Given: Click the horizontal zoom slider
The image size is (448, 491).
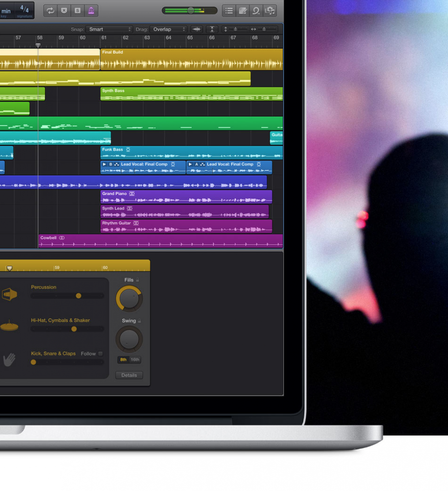Looking at the screenshot, I should [x=264, y=29].
